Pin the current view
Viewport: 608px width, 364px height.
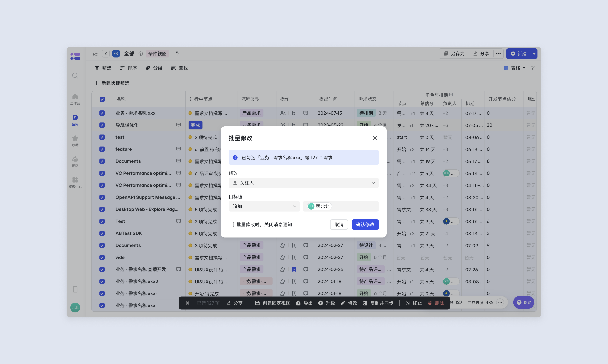click(177, 53)
